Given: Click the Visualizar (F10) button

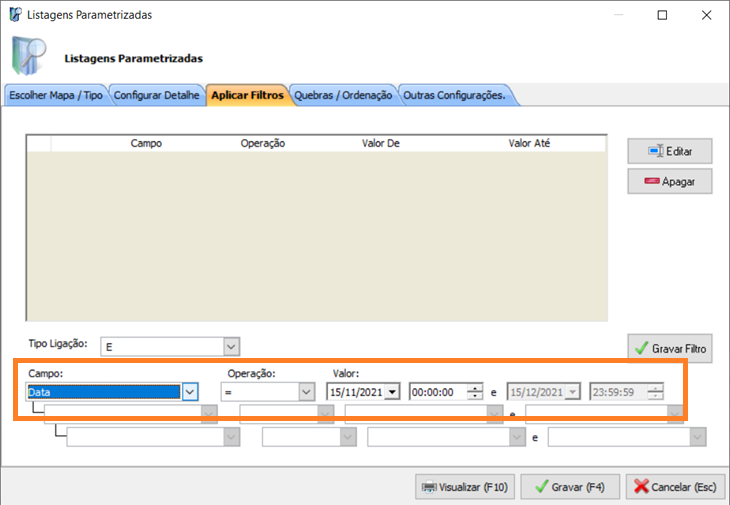Looking at the screenshot, I should point(464,487).
